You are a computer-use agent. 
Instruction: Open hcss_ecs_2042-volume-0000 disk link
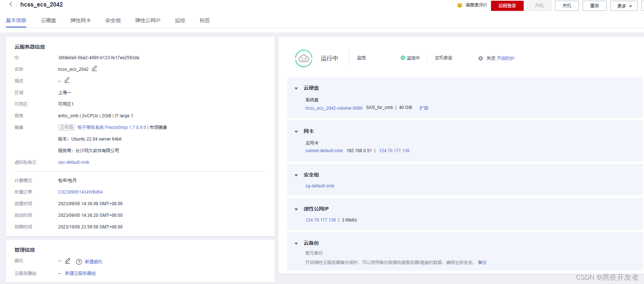click(x=334, y=108)
